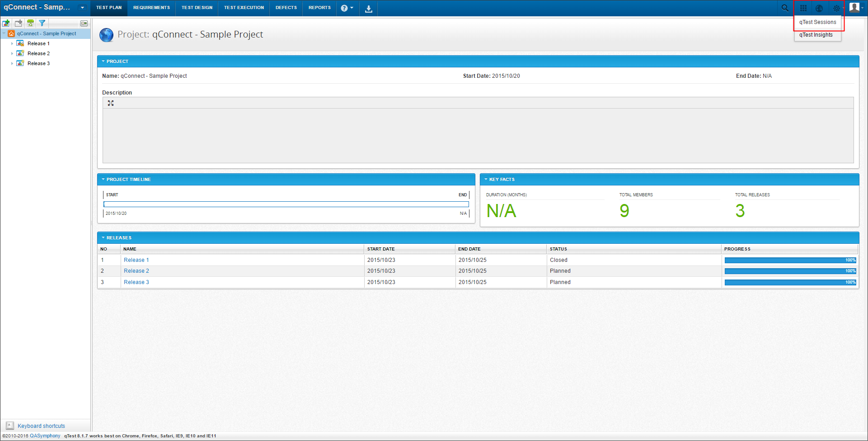Screen dimensions: 868x441
Task: Click the download resources icon
Action: pyautogui.click(x=369, y=9)
